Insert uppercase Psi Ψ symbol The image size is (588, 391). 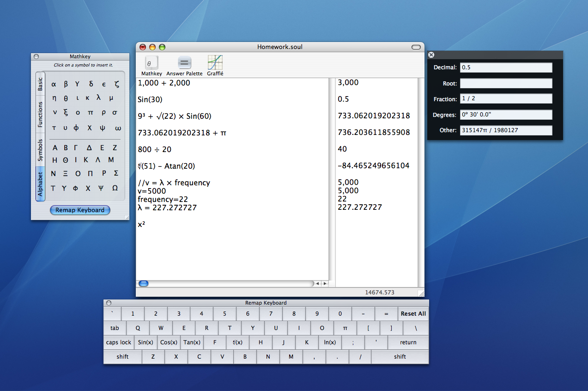[x=101, y=188]
